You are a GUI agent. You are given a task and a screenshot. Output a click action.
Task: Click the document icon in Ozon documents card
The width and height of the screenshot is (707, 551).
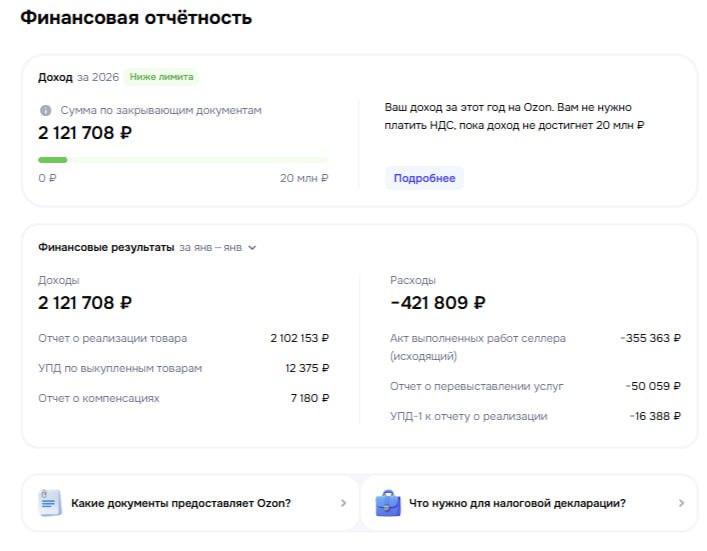click(50, 503)
